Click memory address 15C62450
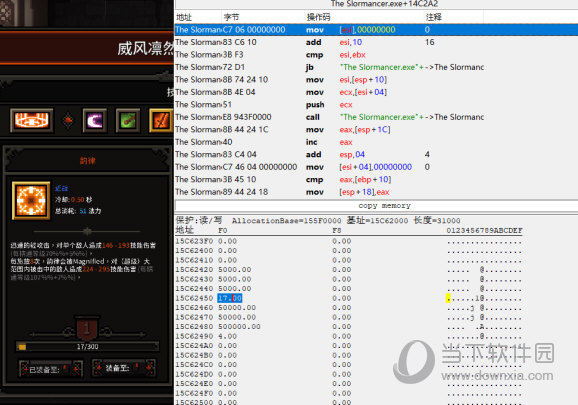 point(194,298)
